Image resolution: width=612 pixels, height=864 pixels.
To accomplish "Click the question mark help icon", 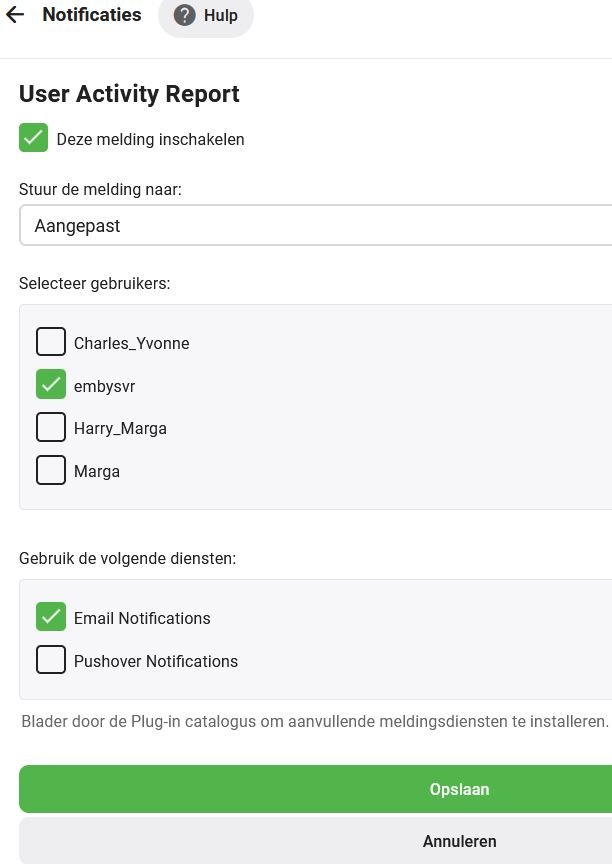I will pos(184,15).
